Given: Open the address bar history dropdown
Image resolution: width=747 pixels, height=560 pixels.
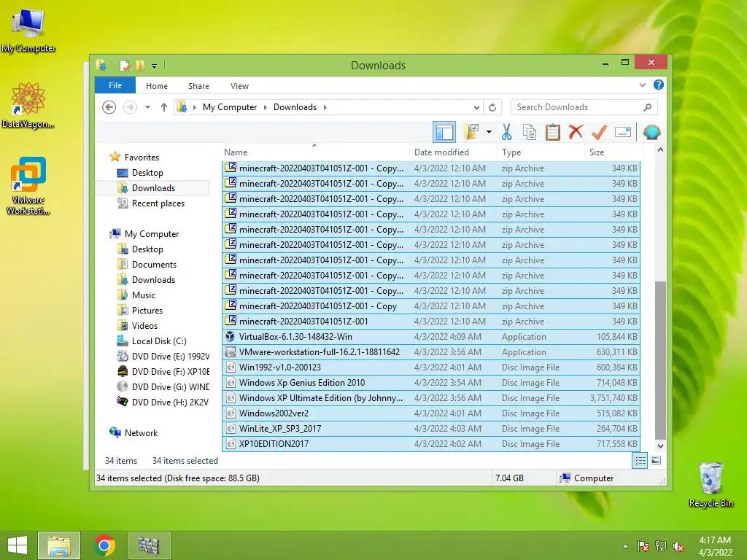Looking at the screenshot, I should pos(476,107).
